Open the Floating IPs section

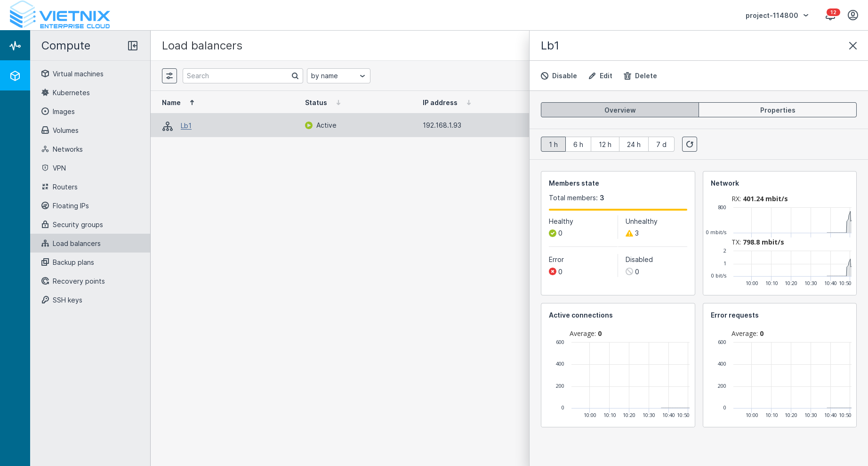pyautogui.click(x=71, y=206)
